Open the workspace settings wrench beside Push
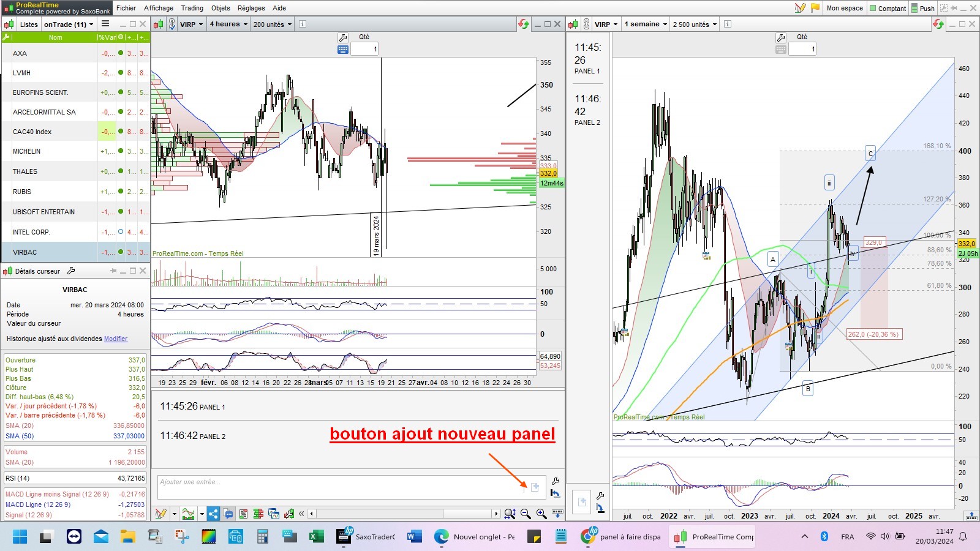The height and width of the screenshot is (551, 980). pyautogui.click(x=943, y=8)
